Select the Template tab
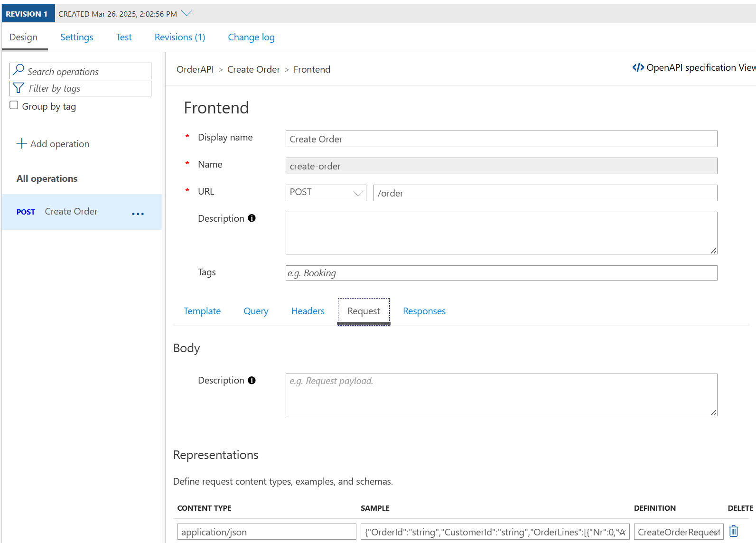The width and height of the screenshot is (756, 543). point(202,311)
